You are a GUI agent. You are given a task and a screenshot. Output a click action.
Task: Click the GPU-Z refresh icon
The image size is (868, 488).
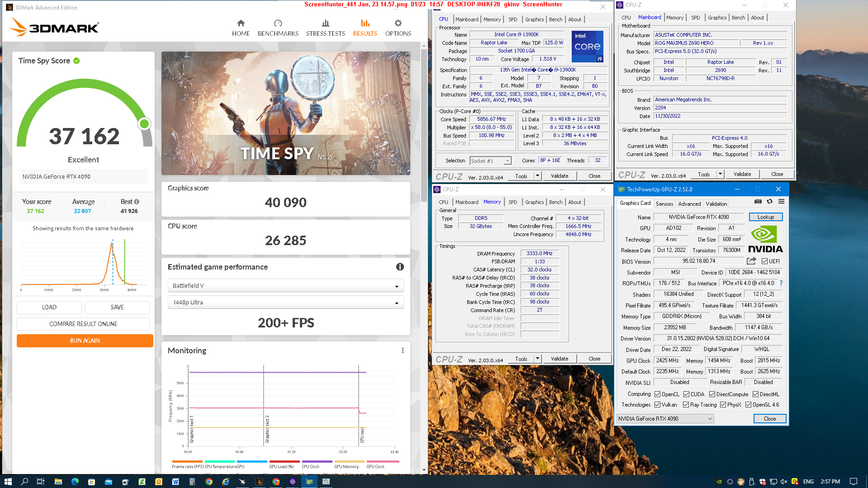point(769,202)
